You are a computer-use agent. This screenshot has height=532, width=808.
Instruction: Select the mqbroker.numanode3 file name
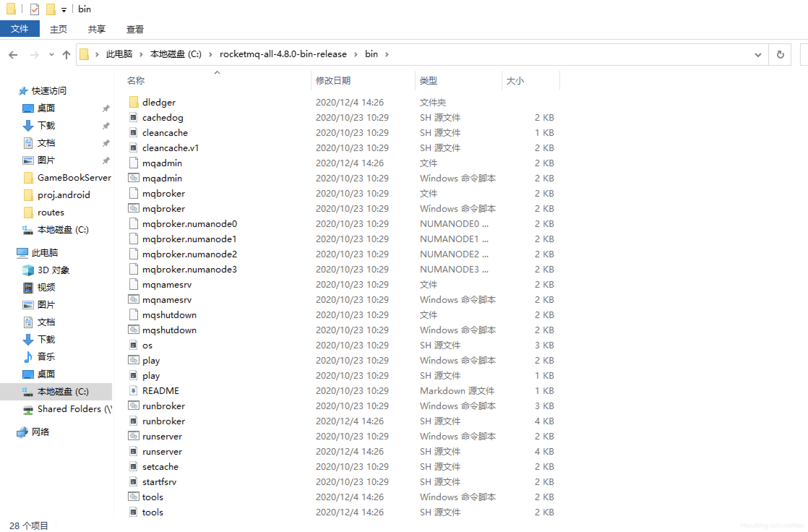point(190,269)
